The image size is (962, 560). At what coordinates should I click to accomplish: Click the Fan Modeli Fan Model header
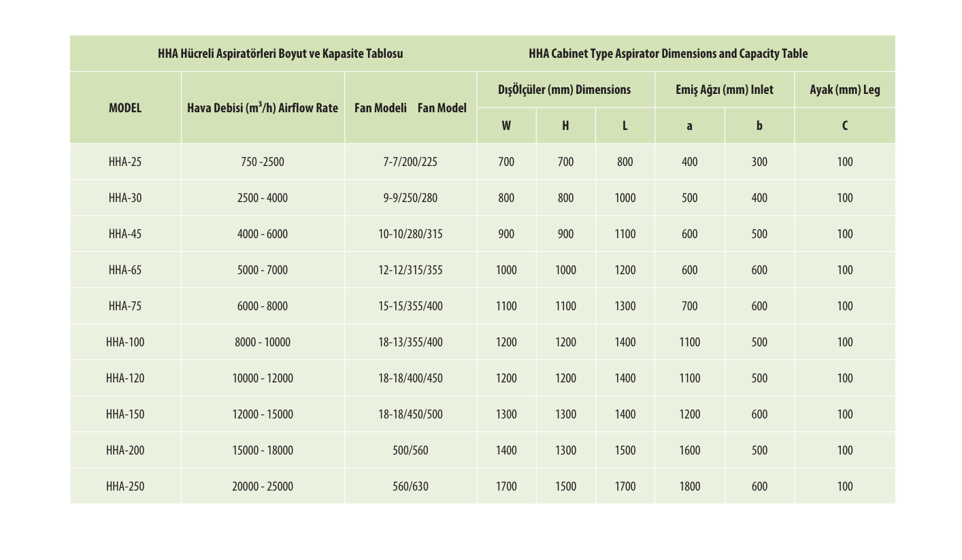pos(410,108)
